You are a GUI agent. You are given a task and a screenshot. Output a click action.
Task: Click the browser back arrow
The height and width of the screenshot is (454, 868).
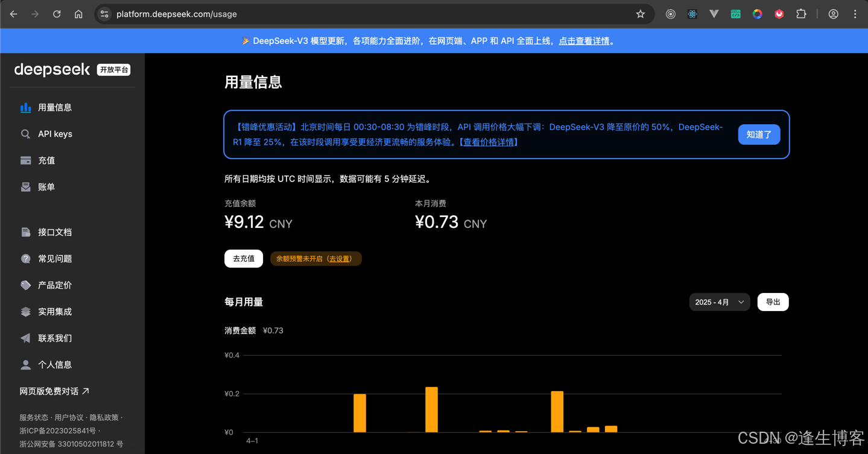tap(13, 14)
